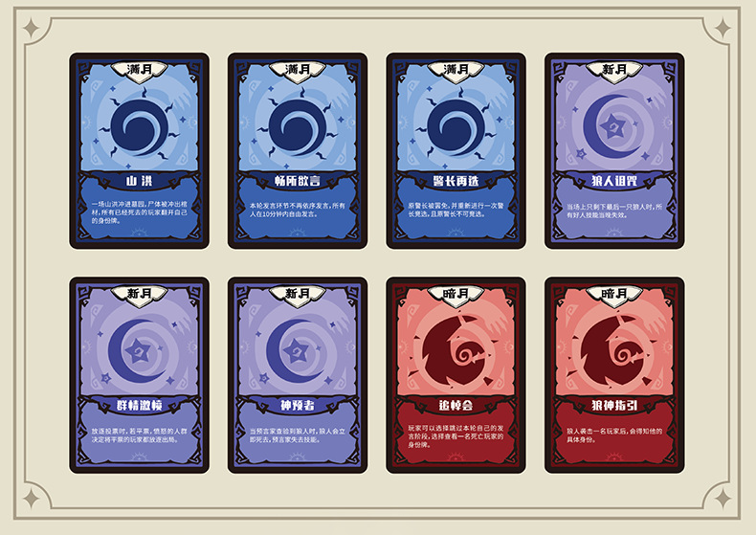The width and height of the screenshot is (756, 535).
Task: Click the full moon swirl icon on 山洪 card
Action: tap(140, 127)
